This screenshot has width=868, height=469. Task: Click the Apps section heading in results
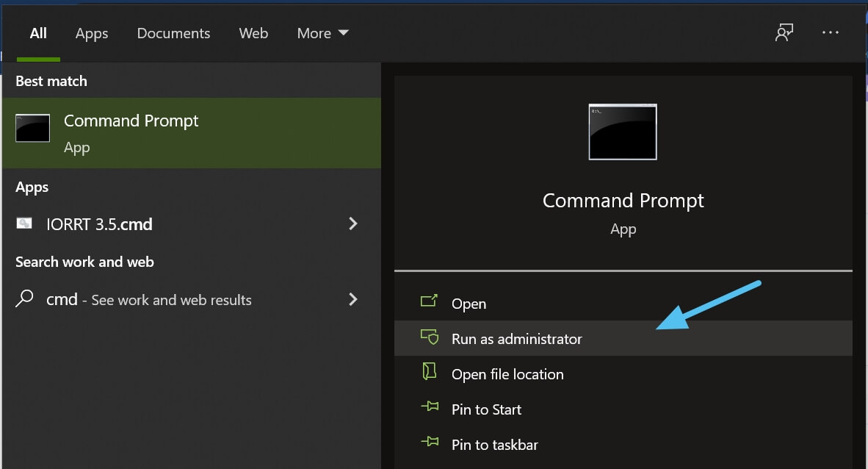32,187
